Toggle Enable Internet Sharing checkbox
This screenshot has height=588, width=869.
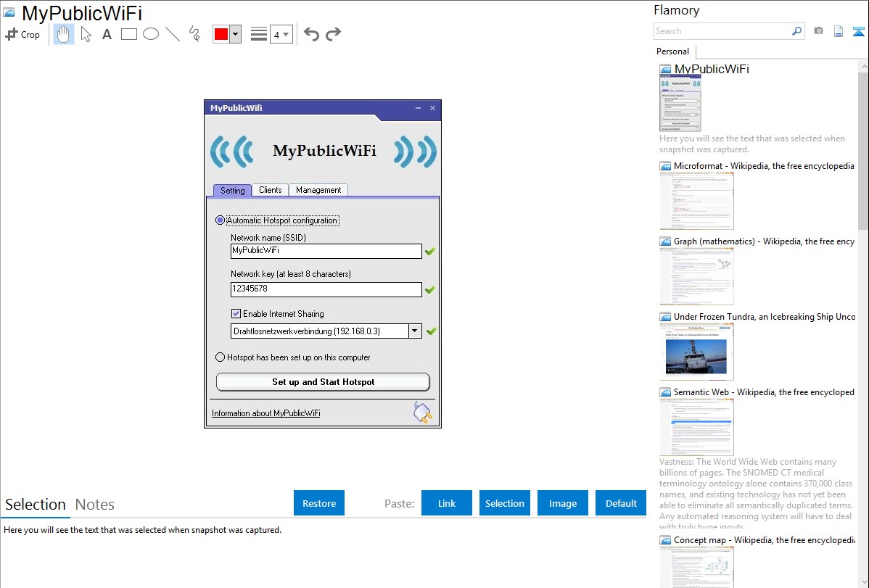click(x=236, y=314)
